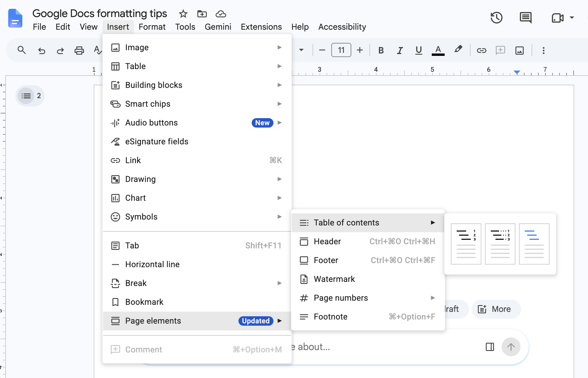Screen dimensions: 588x378
Task: Click the submit arrow button
Action: coord(511,347)
